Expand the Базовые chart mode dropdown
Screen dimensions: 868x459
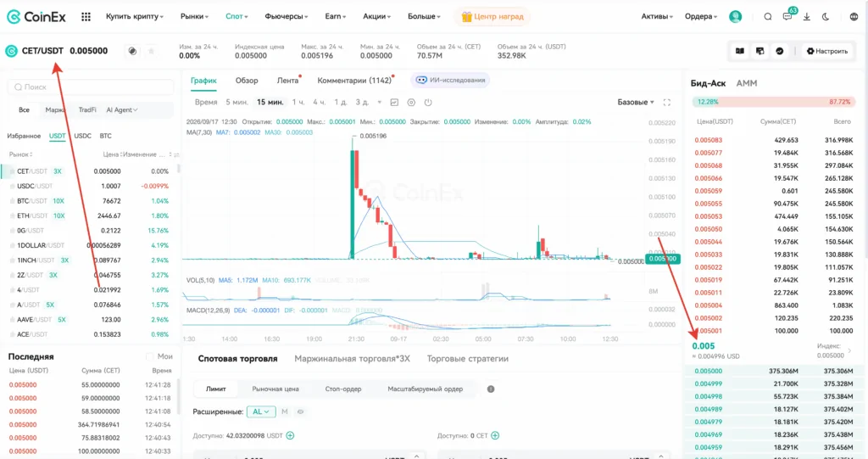[x=636, y=102]
